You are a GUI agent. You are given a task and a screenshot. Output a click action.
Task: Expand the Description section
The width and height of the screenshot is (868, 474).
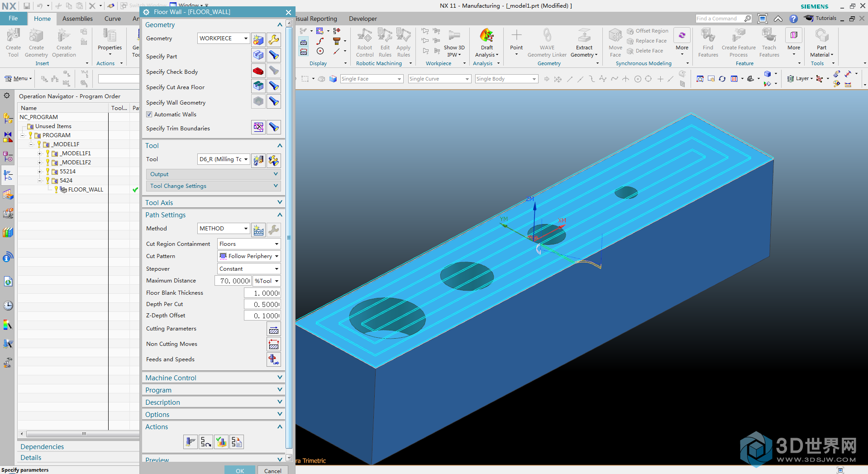click(213, 402)
